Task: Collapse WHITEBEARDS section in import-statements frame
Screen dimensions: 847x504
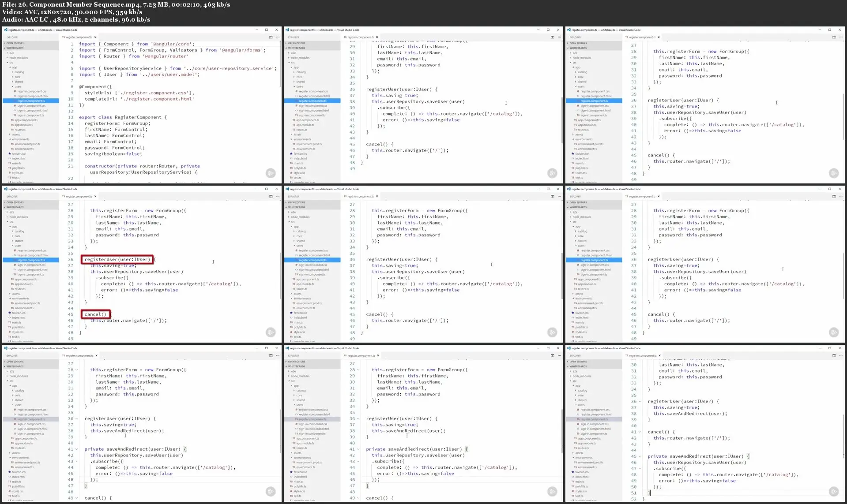Action: 31,48
